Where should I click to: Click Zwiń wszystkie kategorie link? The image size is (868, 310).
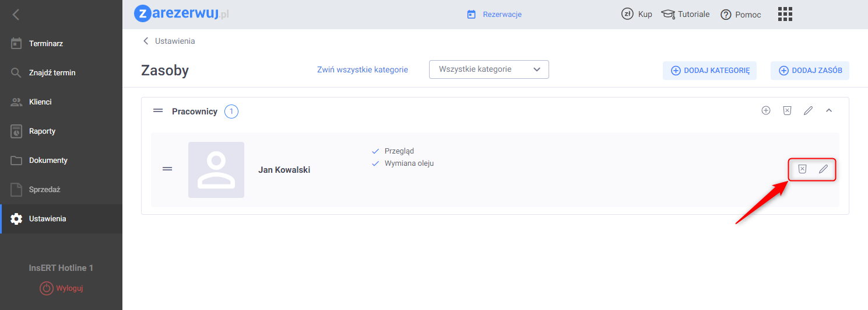362,69
